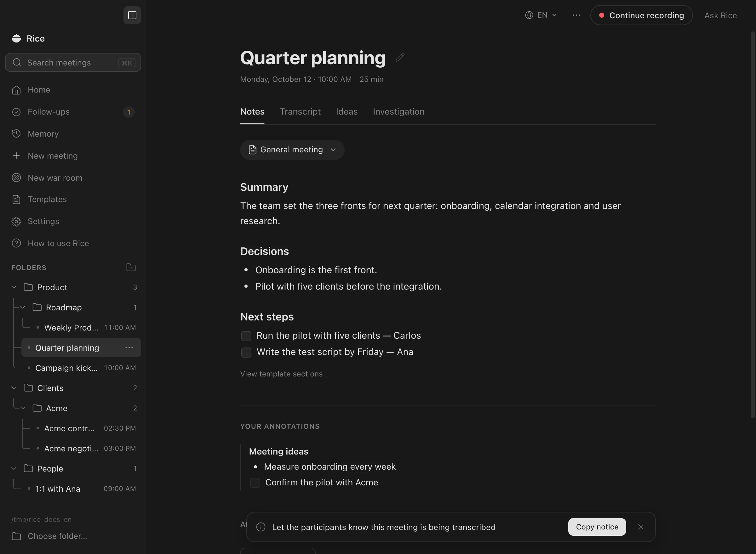The height and width of the screenshot is (554, 756).
Task: Open the 1:1 with Ana meeting
Action: click(x=81, y=489)
